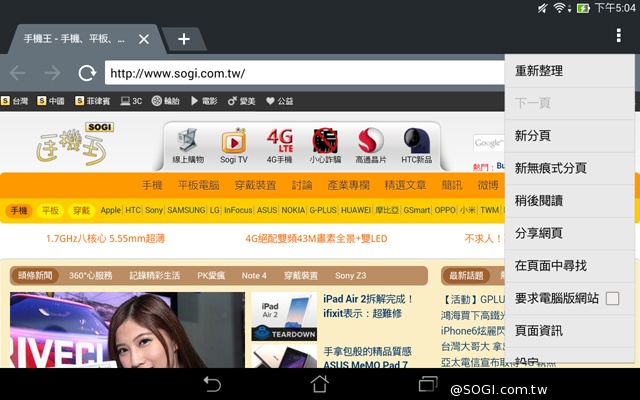Screen dimensions: 640x400
Task: Open the 討論 nav link
Action: click(x=302, y=185)
